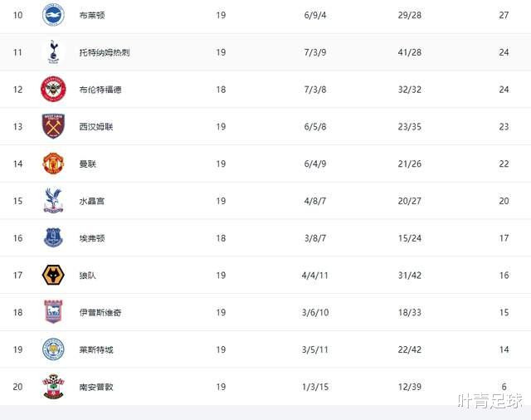Click the Brighton club crest
Viewport: 531px width, 420px height.
[53, 15]
